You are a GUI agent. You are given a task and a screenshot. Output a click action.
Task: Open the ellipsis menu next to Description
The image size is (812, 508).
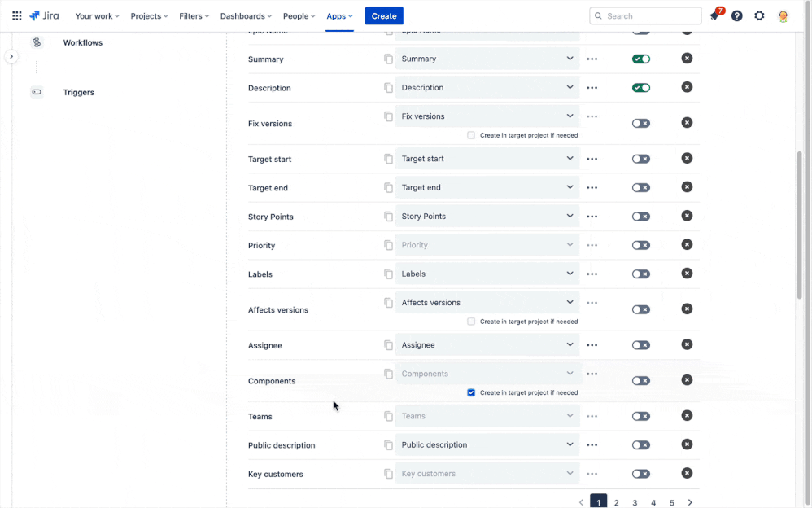tap(592, 87)
